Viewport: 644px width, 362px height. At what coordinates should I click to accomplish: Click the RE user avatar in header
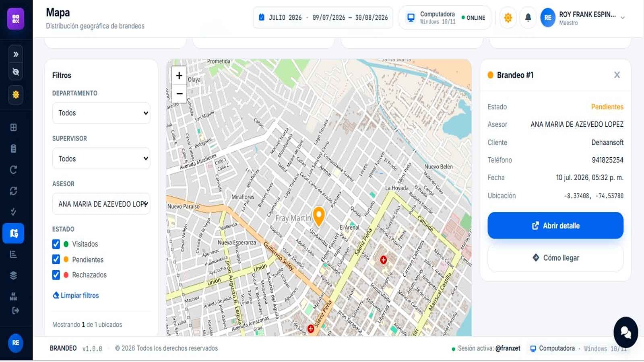click(548, 18)
